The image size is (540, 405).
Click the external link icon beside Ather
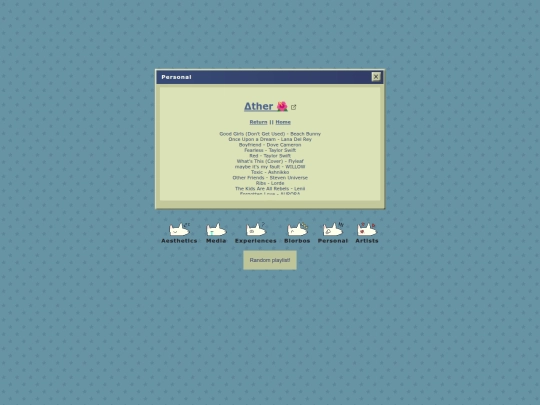(x=293, y=107)
